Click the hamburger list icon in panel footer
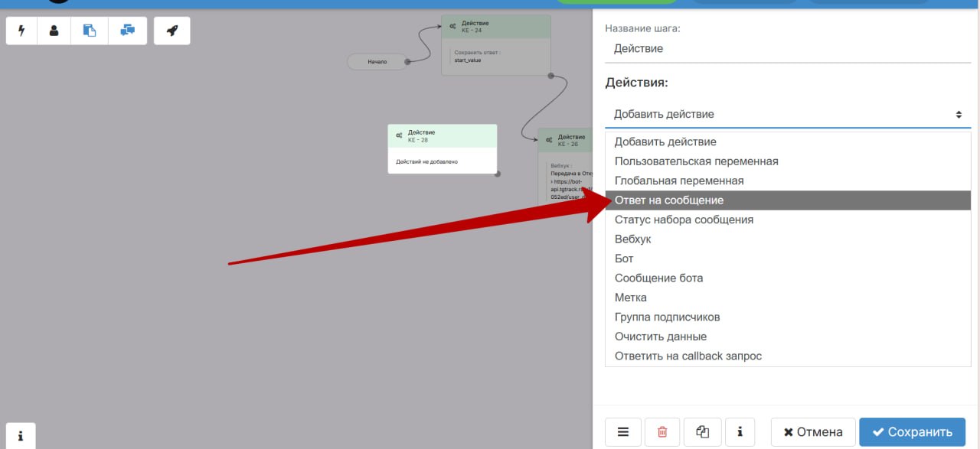 coord(623,432)
